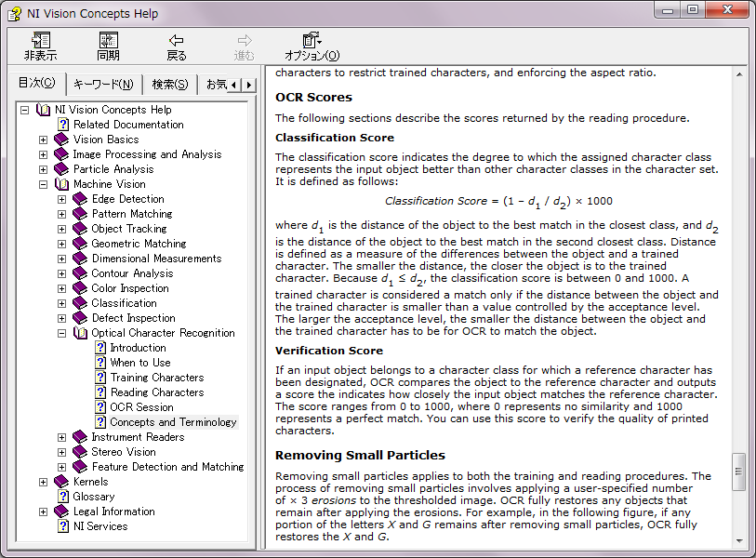
Task: Switch to the キーワード(N) index tab
Action: pos(103,85)
